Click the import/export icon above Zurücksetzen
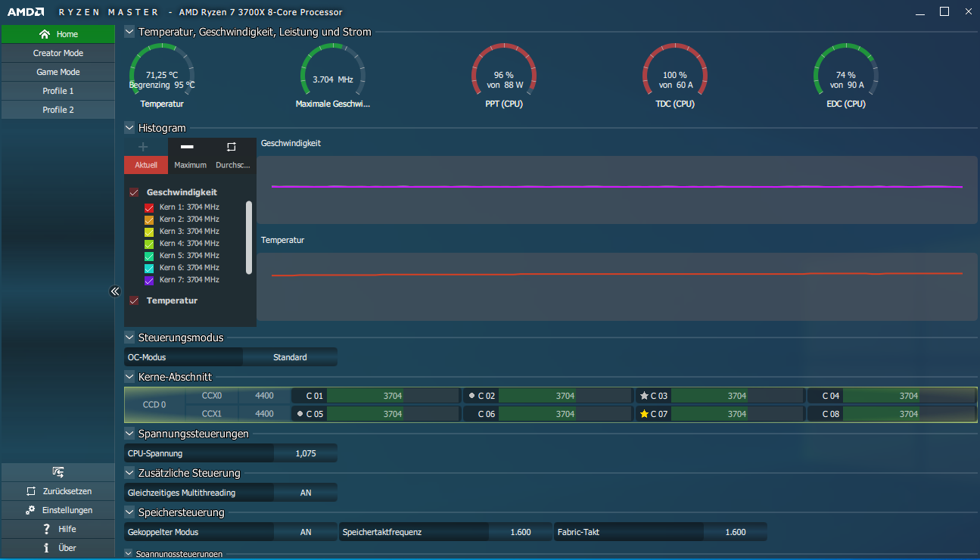 tap(58, 472)
